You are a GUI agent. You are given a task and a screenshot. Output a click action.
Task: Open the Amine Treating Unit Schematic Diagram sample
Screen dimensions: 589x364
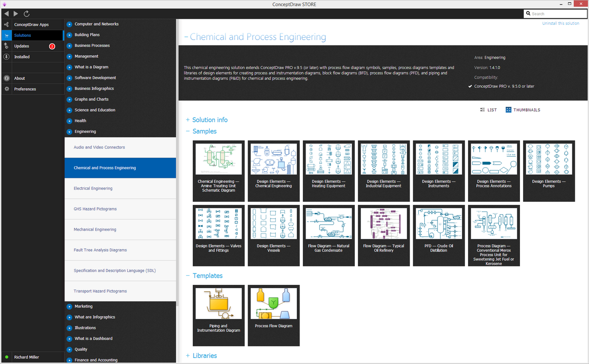(x=219, y=171)
